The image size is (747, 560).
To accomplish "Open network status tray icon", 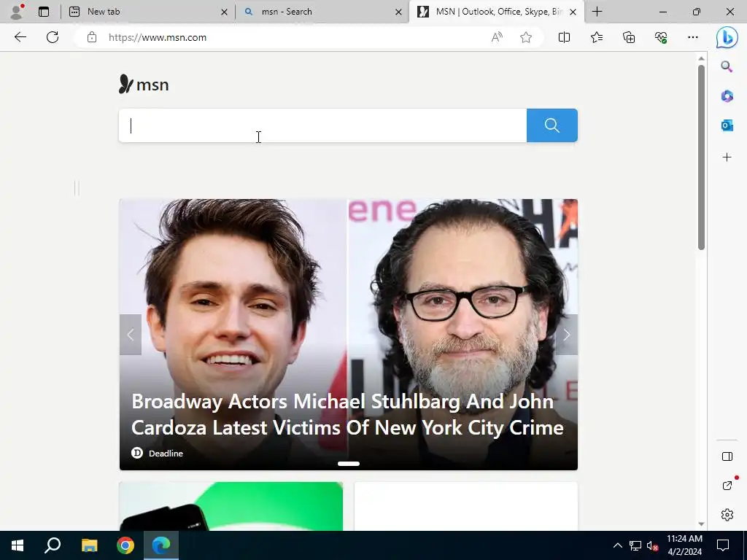I will pyautogui.click(x=635, y=545).
